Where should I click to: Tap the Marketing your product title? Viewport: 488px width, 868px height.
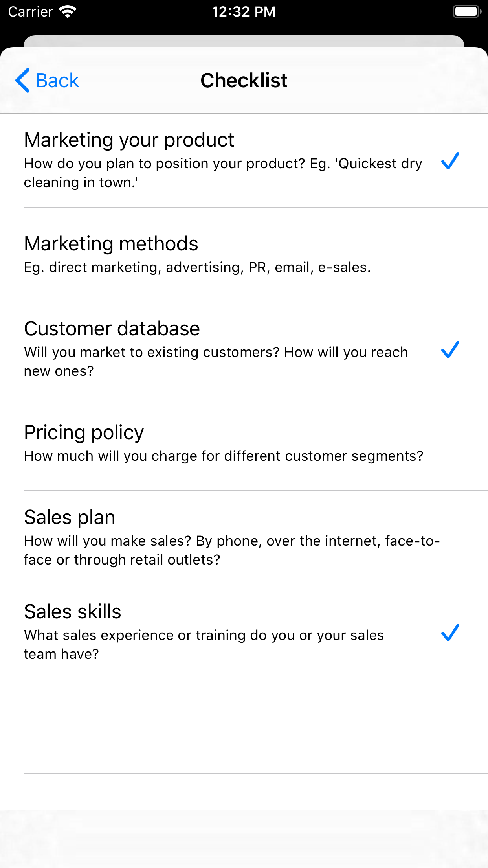(x=129, y=140)
